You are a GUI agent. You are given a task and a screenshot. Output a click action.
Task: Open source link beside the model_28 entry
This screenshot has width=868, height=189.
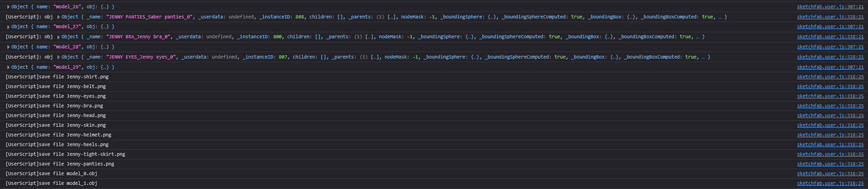pyautogui.click(x=830, y=47)
